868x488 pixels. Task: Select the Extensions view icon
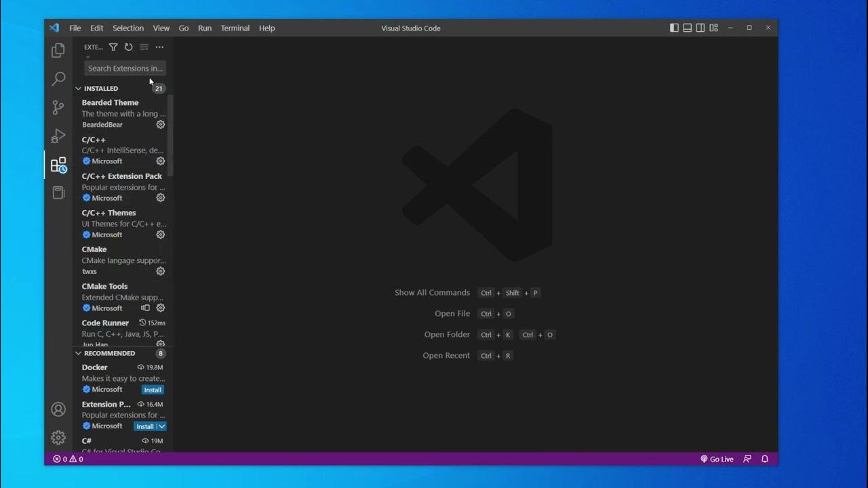click(x=58, y=165)
